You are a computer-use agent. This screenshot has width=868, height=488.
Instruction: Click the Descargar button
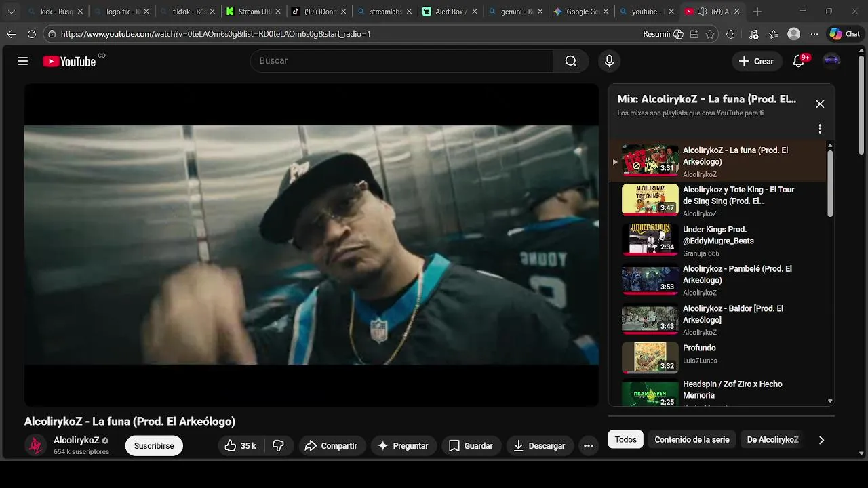540,445
